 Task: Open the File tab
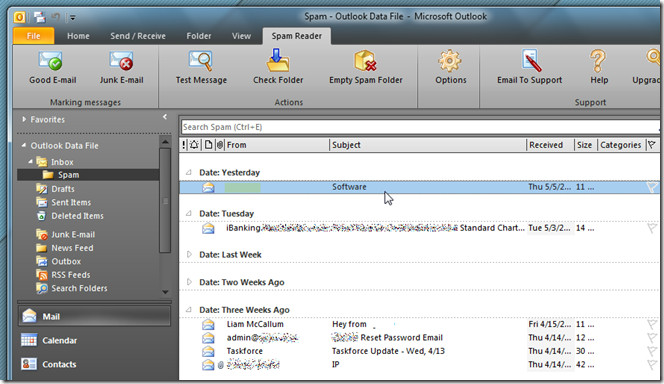33,36
